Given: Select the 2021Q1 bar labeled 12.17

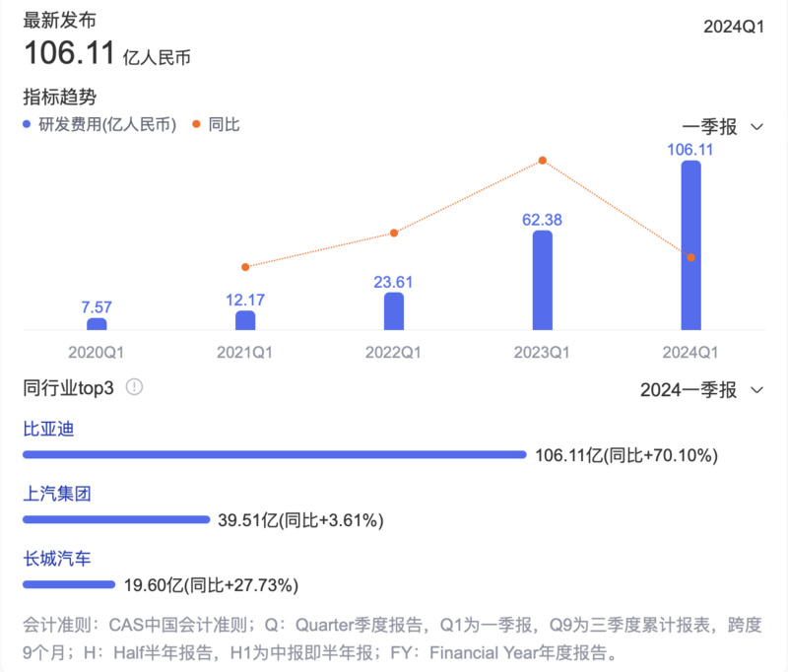Looking at the screenshot, I should [x=245, y=320].
